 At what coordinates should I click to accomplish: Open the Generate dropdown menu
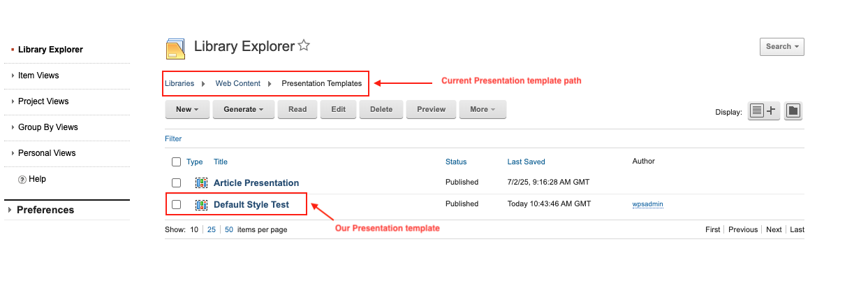tap(243, 109)
